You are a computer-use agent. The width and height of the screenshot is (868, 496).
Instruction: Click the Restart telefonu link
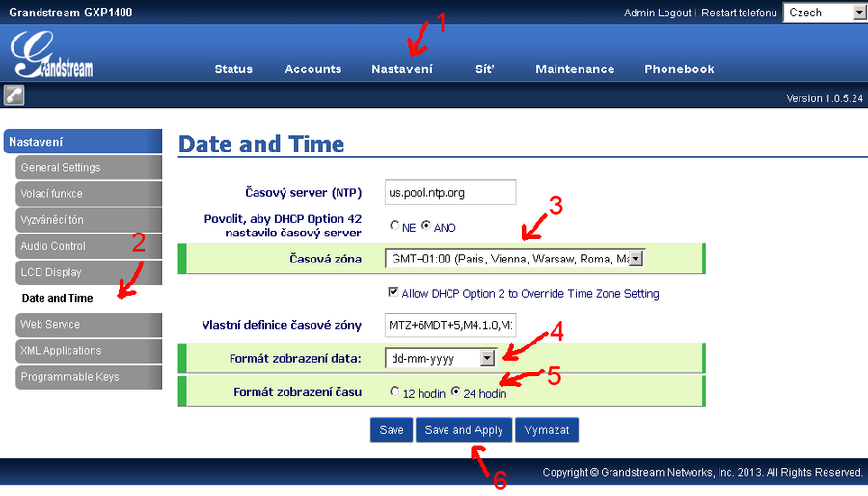(739, 14)
